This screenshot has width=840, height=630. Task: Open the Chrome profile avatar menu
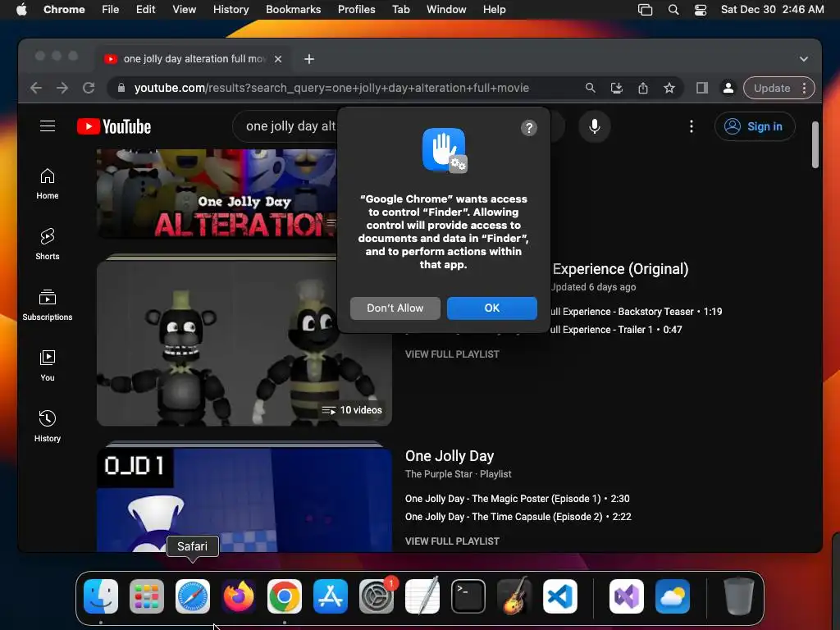pos(728,88)
